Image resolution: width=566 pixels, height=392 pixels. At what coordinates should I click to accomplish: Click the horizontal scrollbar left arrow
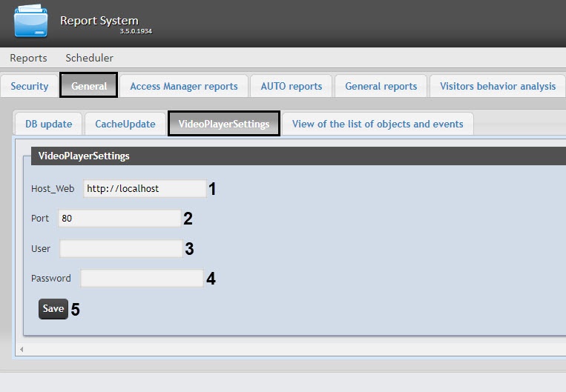tap(22, 348)
